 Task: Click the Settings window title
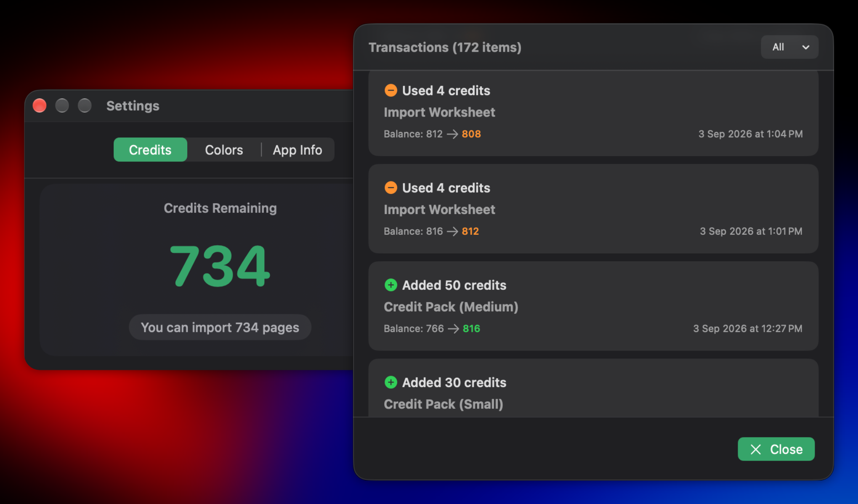133,106
